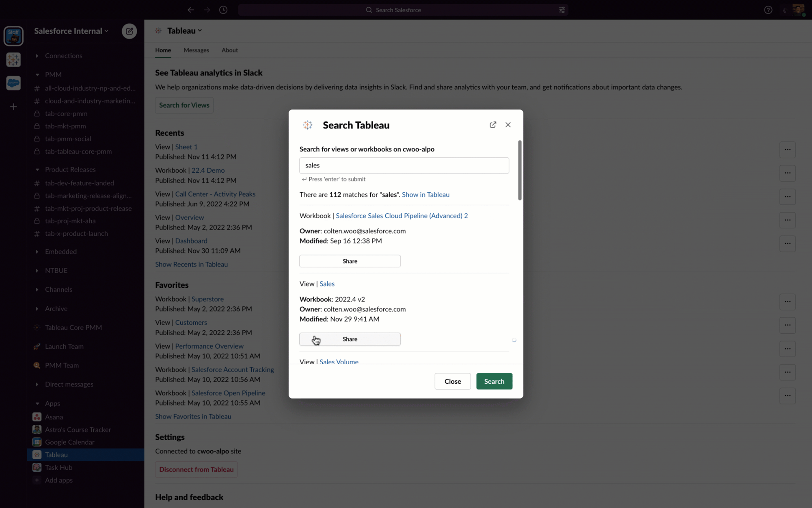Click the add workspace plus icon
Image resolution: width=812 pixels, height=508 pixels.
[x=13, y=107]
